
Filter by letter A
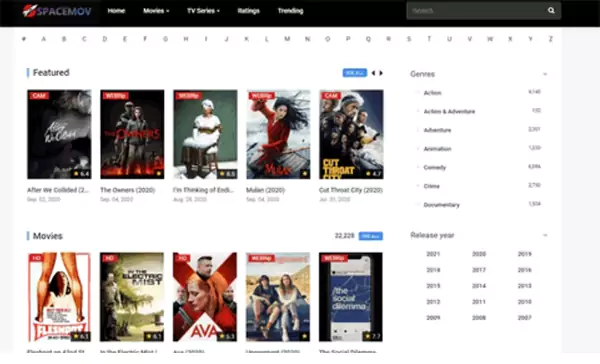pyautogui.click(x=44, y=39)
